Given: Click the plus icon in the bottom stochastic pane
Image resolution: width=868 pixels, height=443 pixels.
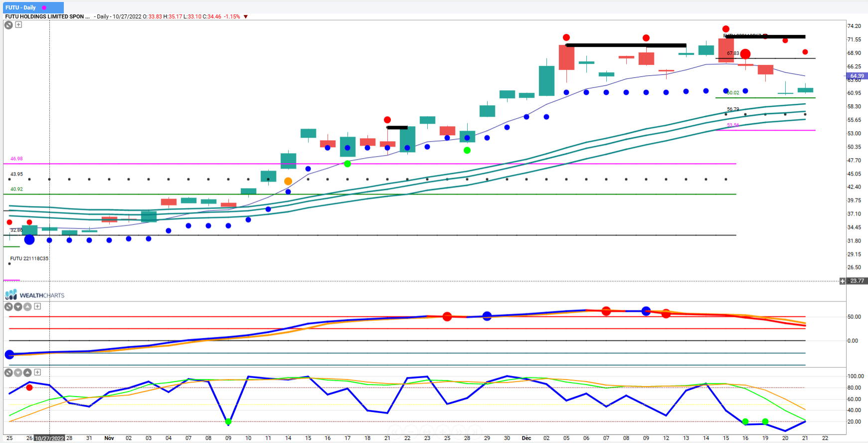Looking at the screenshot, I should [x=37, y=372].
